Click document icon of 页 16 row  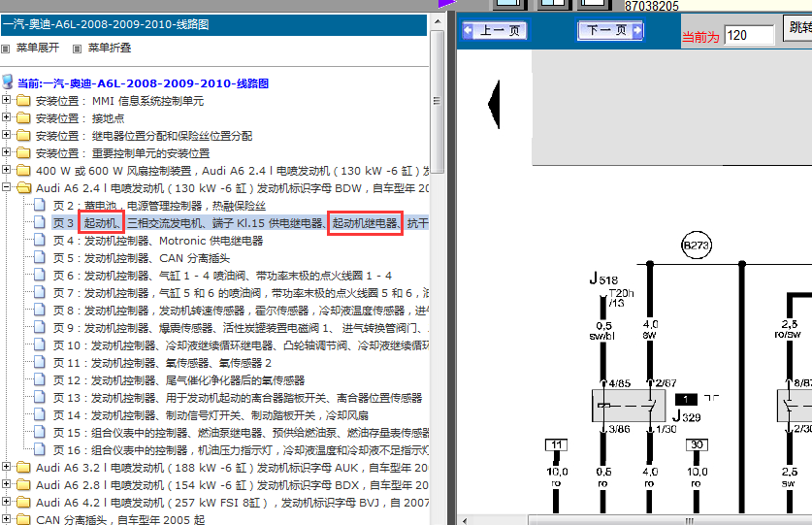[x=40, y=448]
